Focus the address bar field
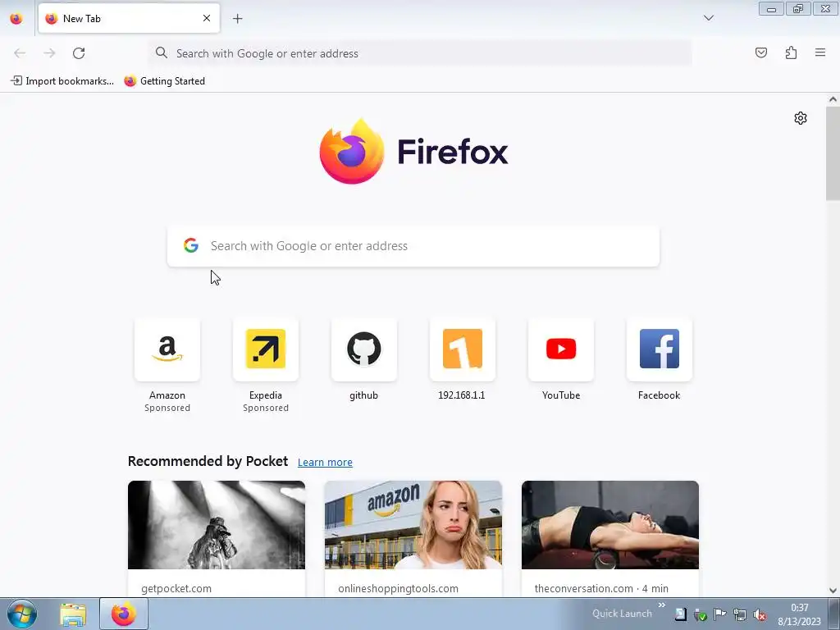This screenshot has height=630, width=840. 420,53
